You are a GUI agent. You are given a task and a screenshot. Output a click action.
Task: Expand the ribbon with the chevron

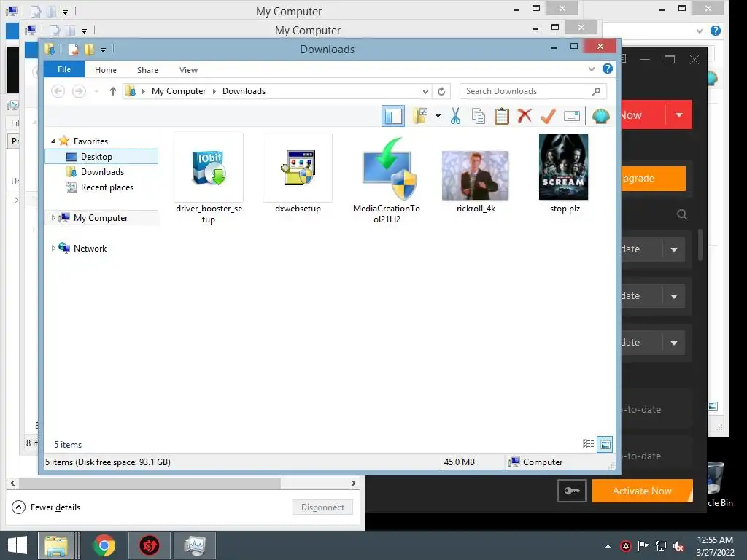click(591, 69)
